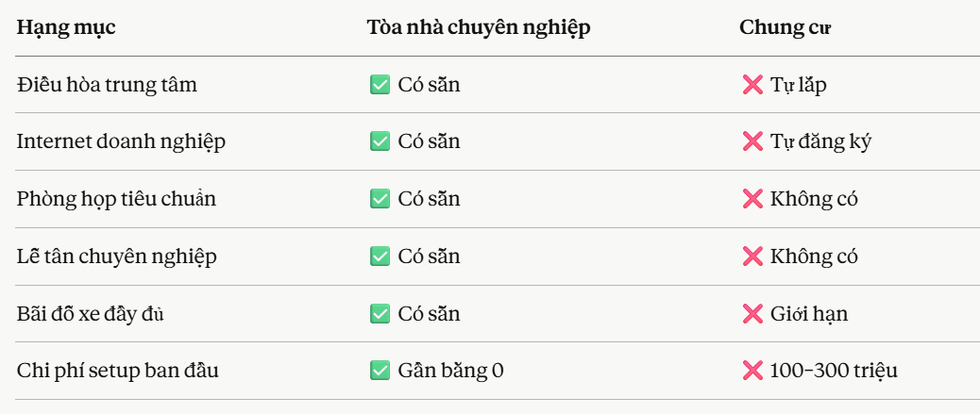Click green checkmark icon for Điều hòa trung tâm
The image size is (980, 414).
point(380,85)
